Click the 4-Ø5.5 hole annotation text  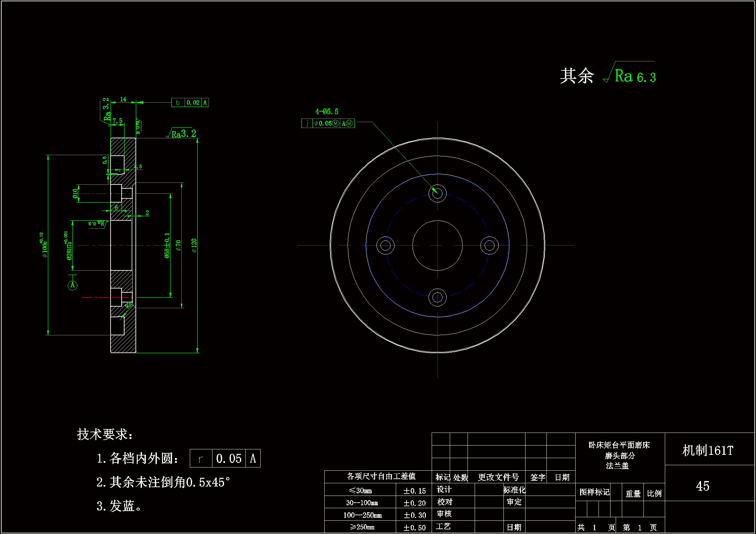[x=326, y=111]
